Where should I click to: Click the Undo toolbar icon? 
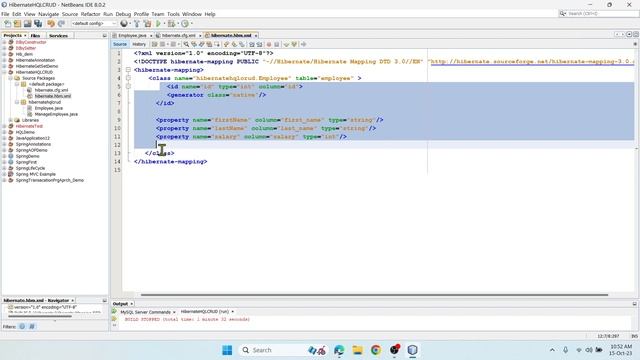(51, 24)
